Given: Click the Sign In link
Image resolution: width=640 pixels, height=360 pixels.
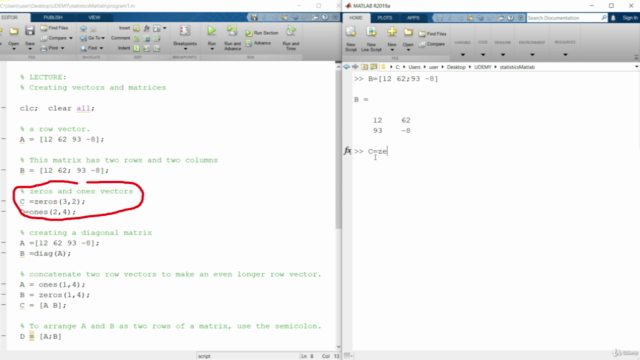Looking at the screenshot, I should click(x=629, y=18).
